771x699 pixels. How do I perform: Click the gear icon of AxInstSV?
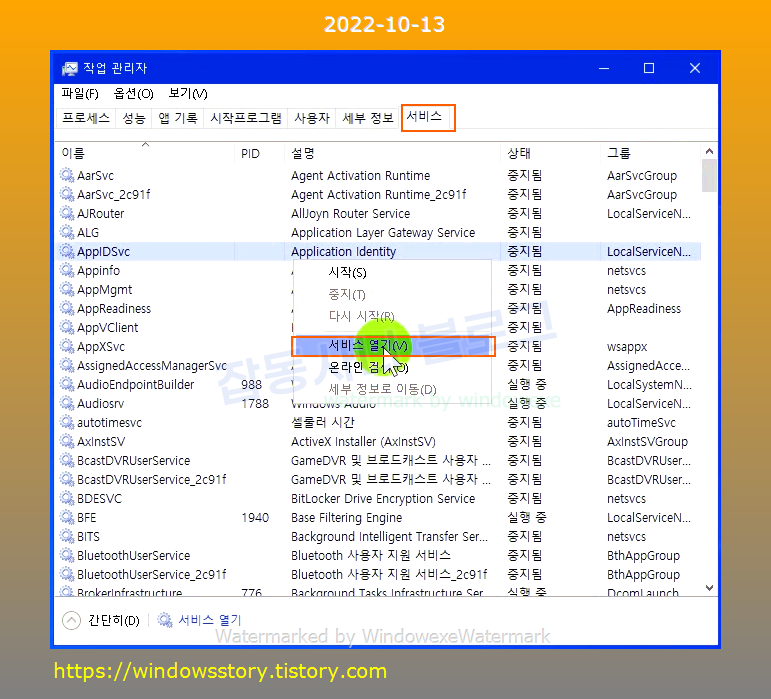click(67, 441)
